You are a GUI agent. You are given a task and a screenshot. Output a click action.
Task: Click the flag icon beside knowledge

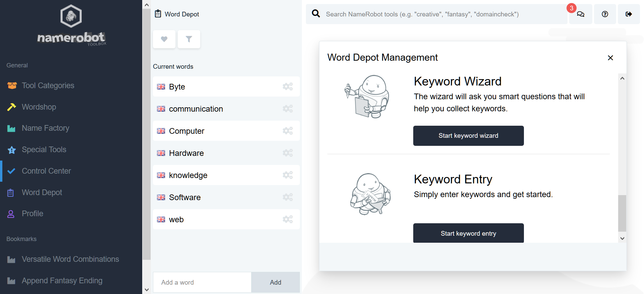coord(161,175)
